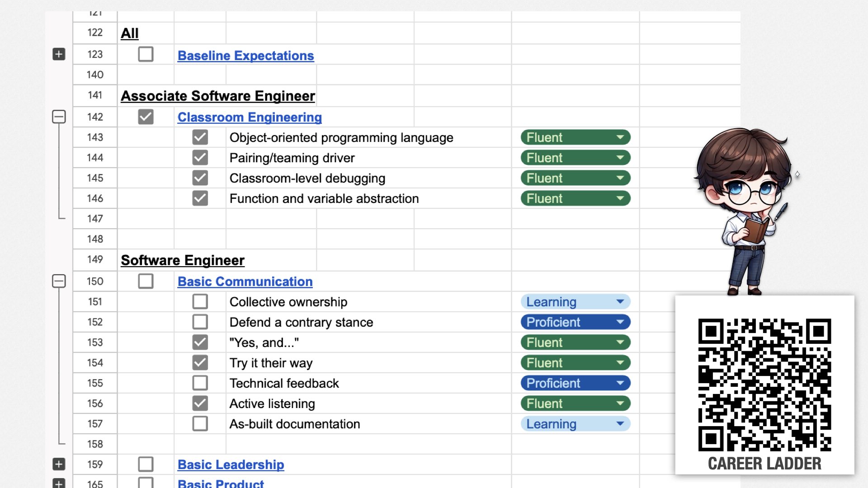Uncheck the Pairing/teaming driver checkbox

coord(200,157)
